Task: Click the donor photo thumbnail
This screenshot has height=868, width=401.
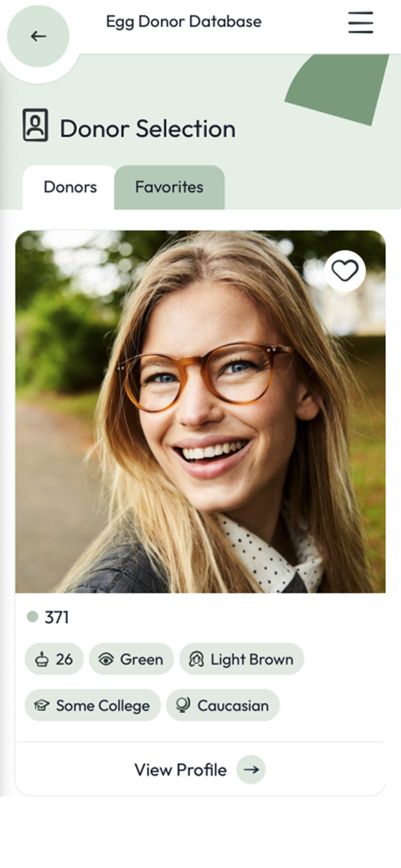Action: (x=200, y=411)
